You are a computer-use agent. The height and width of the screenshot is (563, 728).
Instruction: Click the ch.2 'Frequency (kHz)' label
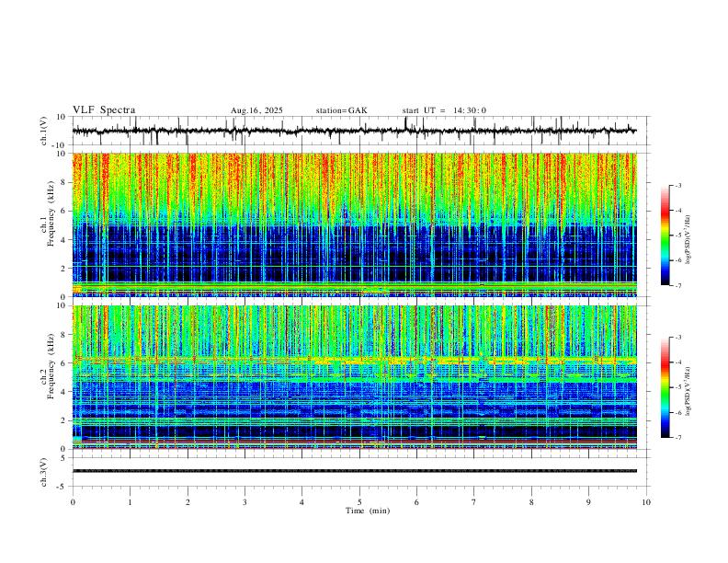coord(51,366)
